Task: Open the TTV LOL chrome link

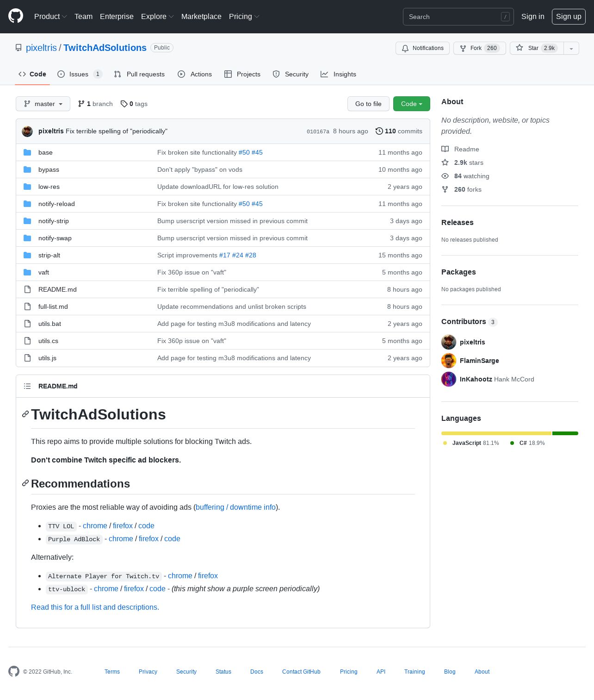Action: click(x=95, y=525)
